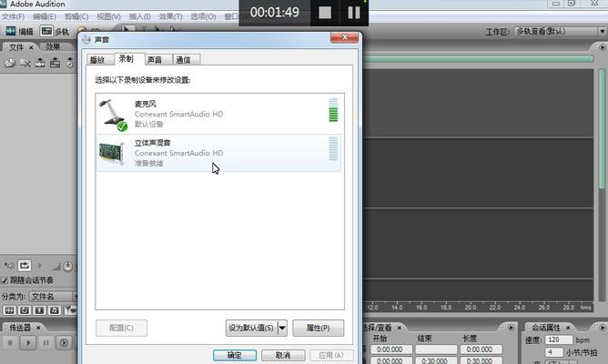Viewport: 608px width, 364px height.
Task: Switch to 效果 panel tab
Action: [53, 47]
